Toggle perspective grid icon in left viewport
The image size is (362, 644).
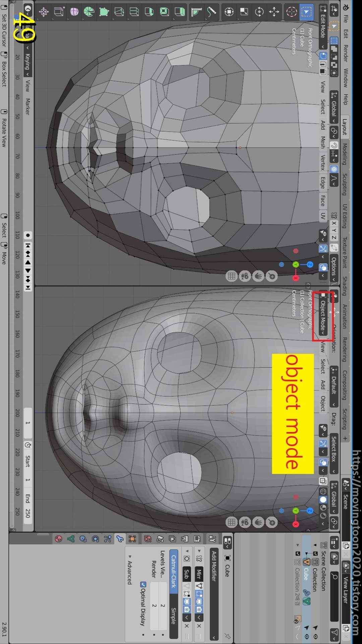pos(232,276)
